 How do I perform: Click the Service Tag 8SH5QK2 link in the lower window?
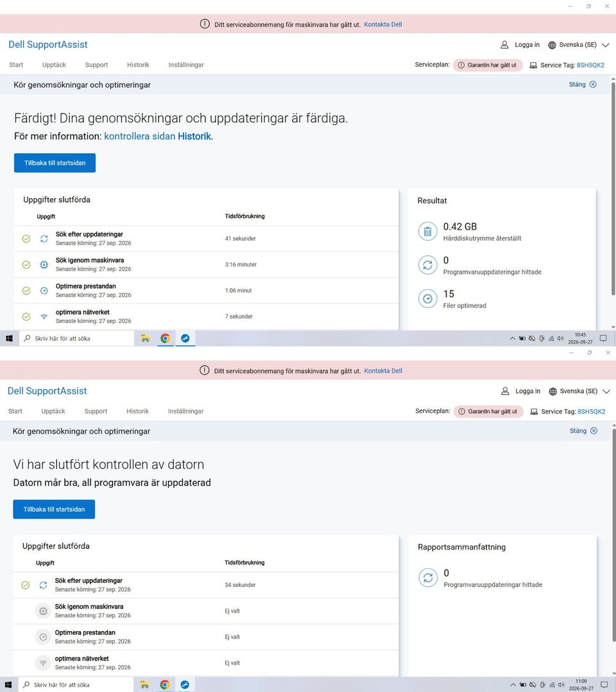[591, 411]
